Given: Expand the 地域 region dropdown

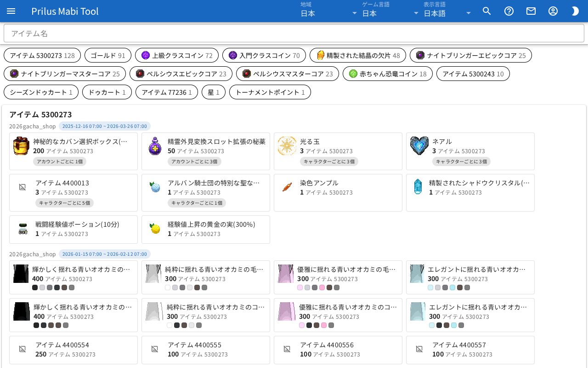Looking at the screenshot, I should 329,11.
